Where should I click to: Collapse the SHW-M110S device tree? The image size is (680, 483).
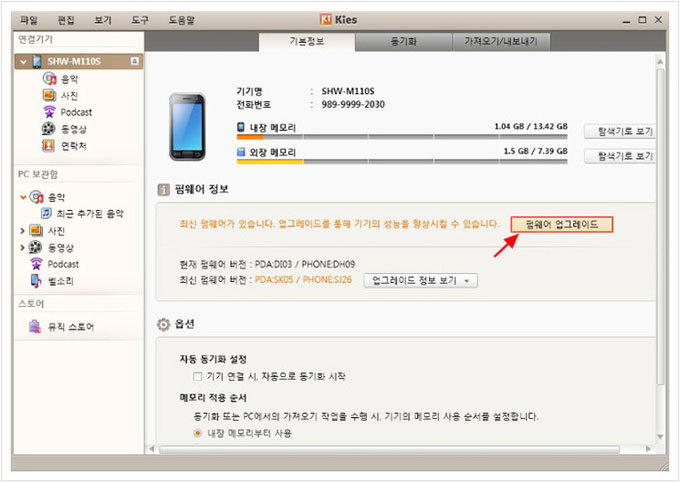(x=23, y=62)
